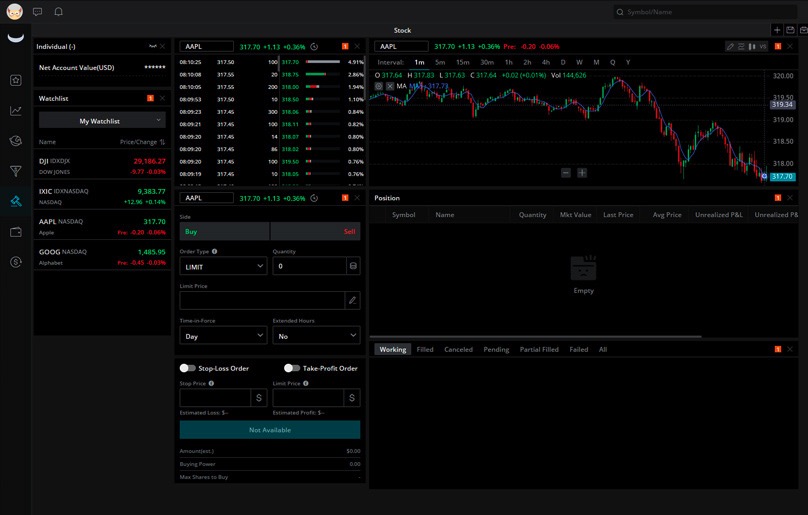
Task: Open the chat messages icon
Action: click(x=37, y=12)
